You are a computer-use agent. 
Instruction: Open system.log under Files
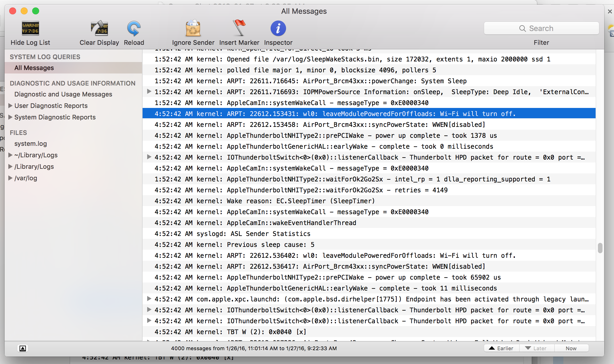click(30, 144)
